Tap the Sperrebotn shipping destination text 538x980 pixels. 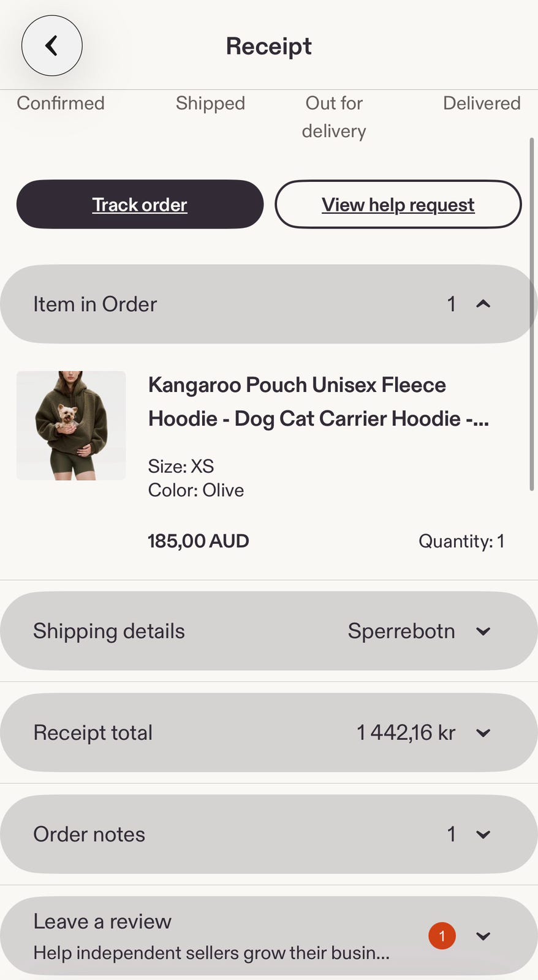coord(401,631)
